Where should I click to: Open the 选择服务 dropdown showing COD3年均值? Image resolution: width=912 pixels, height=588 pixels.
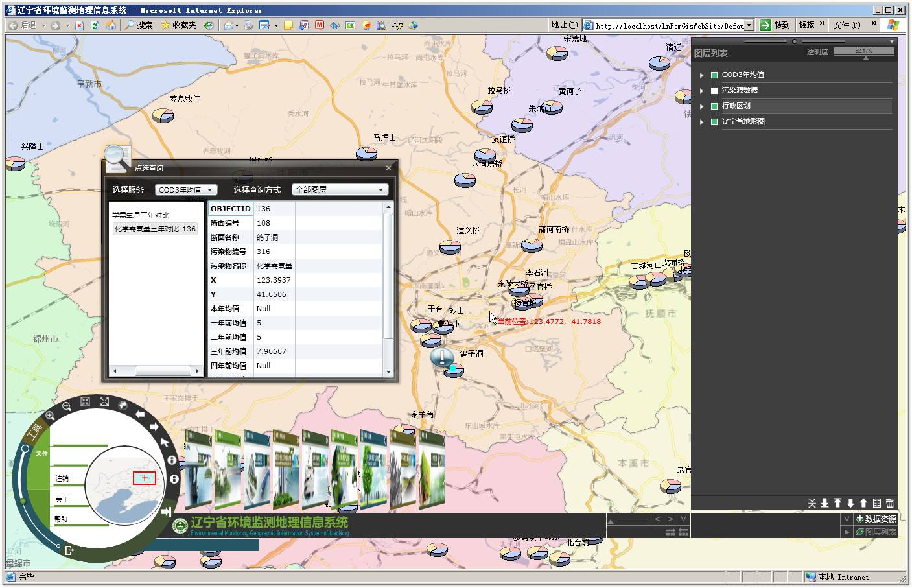185,190
